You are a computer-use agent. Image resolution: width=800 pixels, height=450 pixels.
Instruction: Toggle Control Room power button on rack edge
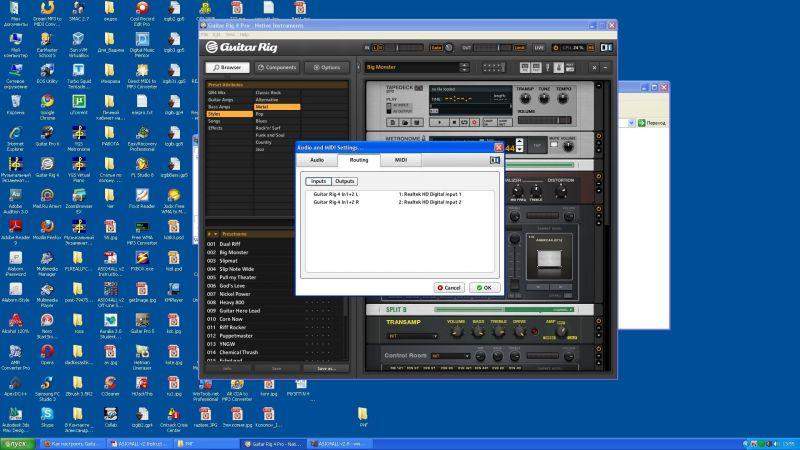tap(598, 349)
